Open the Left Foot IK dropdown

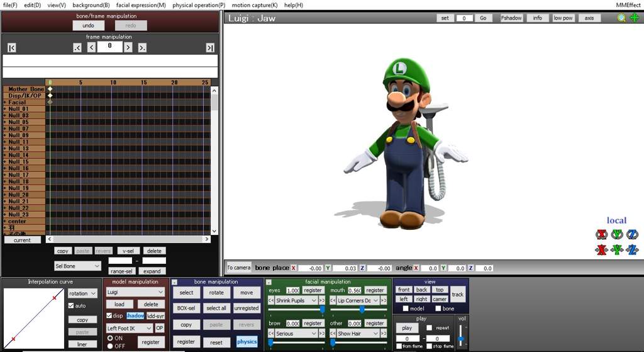click(x=130, y=328)
